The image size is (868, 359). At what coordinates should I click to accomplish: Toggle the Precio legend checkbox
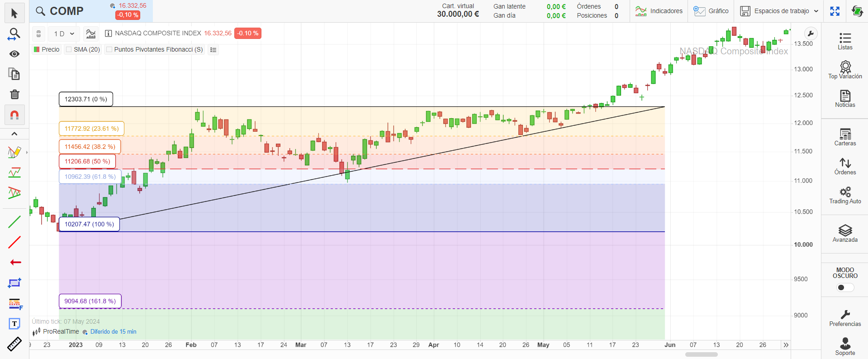coord(37,49)
